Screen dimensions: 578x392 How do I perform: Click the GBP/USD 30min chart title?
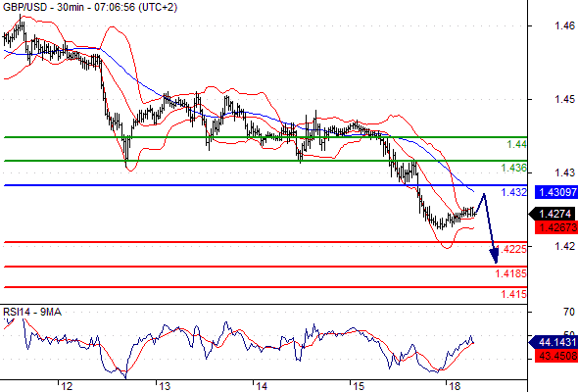[x=90, y=7]
